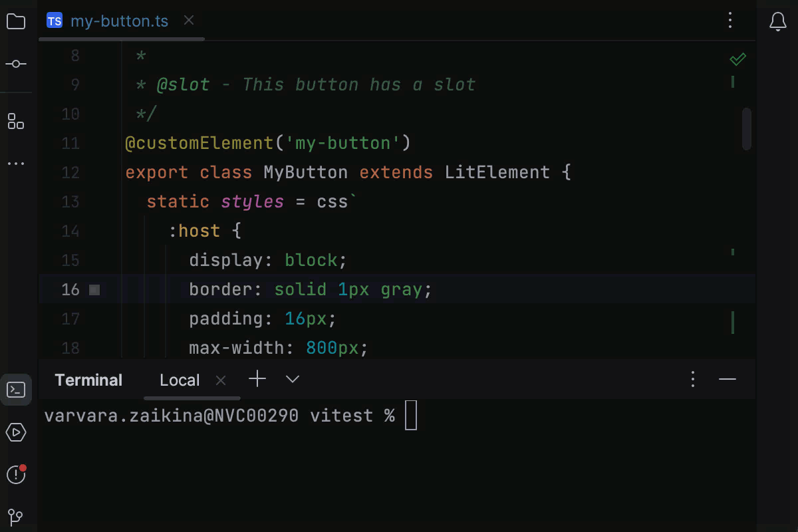The height and width of the screenshot is (532, 798).
Task: Select the Terminal tool window icon
Action: tap(16, 390)
